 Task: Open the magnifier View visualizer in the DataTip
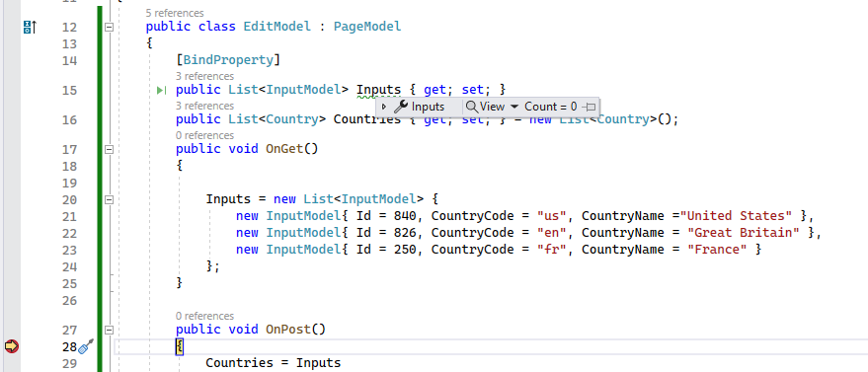(x=472, y=107)
